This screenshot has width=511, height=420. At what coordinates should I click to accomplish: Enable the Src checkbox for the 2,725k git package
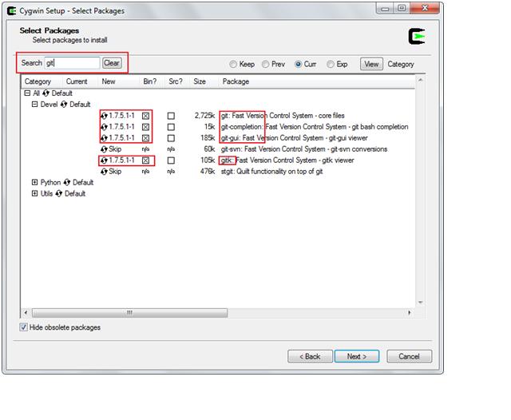(x=171, y=116)
